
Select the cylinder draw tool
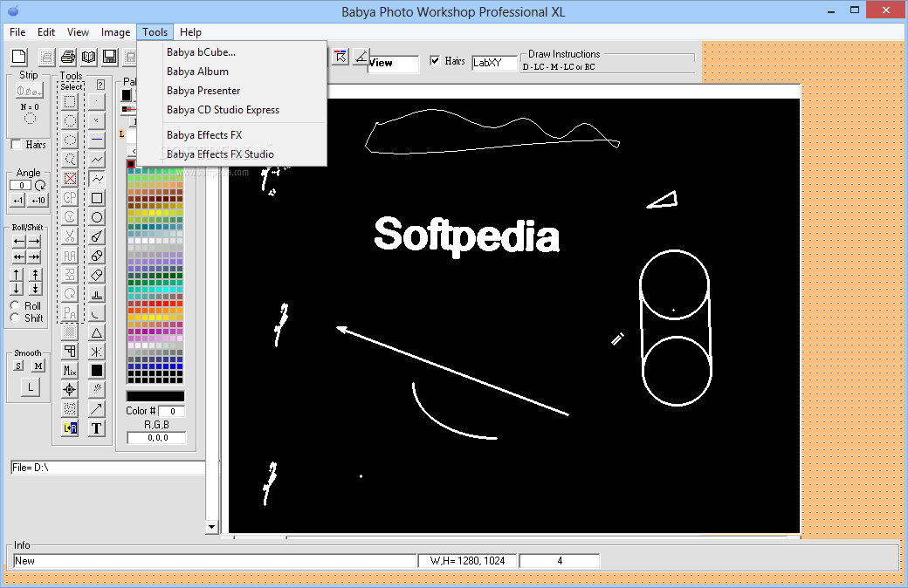coord(97,256)
